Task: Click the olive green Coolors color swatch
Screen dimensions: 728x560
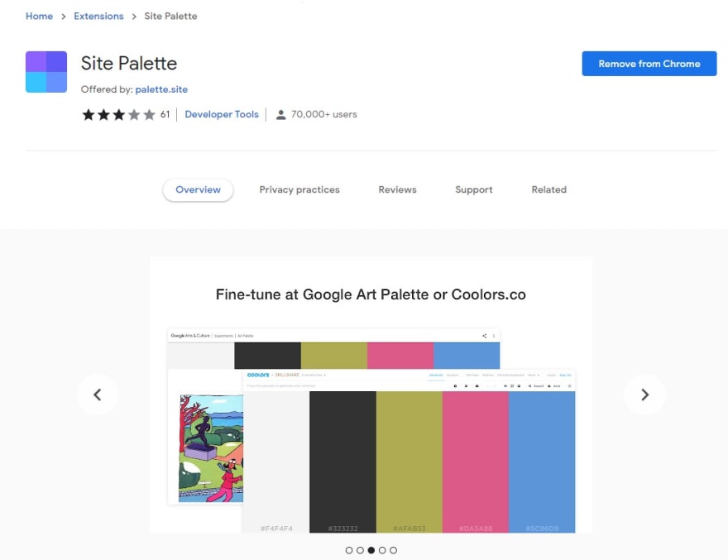Action: pos(409,462)
